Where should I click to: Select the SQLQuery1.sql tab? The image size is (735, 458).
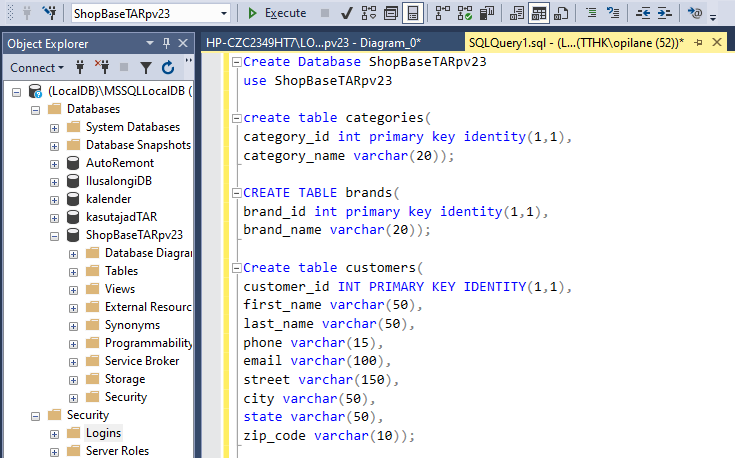(x=574, y=43)
